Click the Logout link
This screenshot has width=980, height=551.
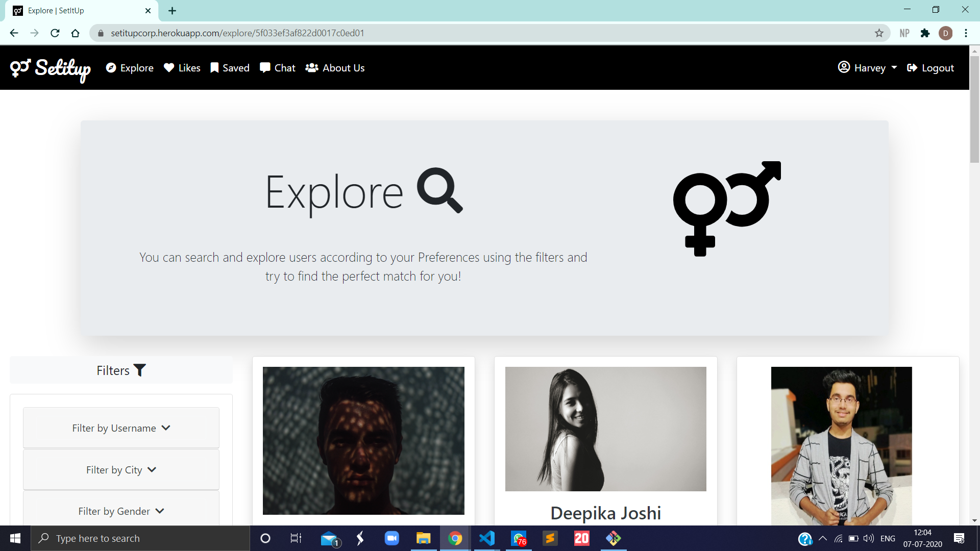[x=930, y=68]
